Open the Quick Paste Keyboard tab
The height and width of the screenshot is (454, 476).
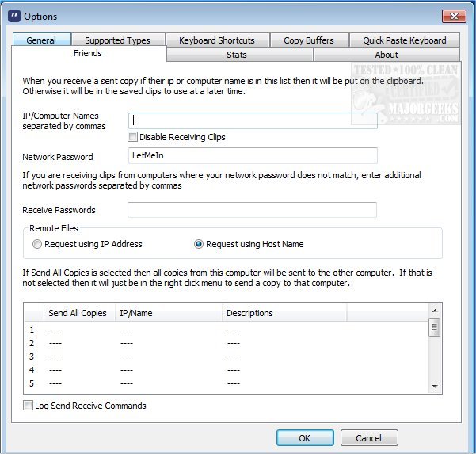405,40
